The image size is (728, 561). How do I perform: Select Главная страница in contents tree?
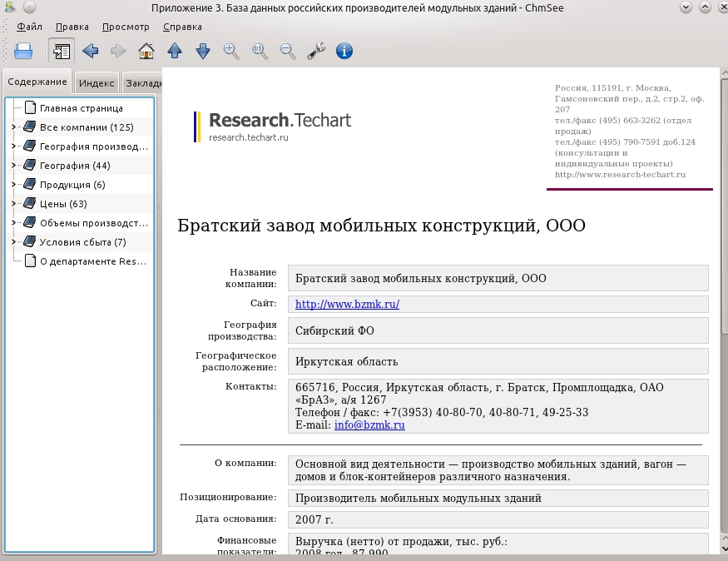pos(82,108)
